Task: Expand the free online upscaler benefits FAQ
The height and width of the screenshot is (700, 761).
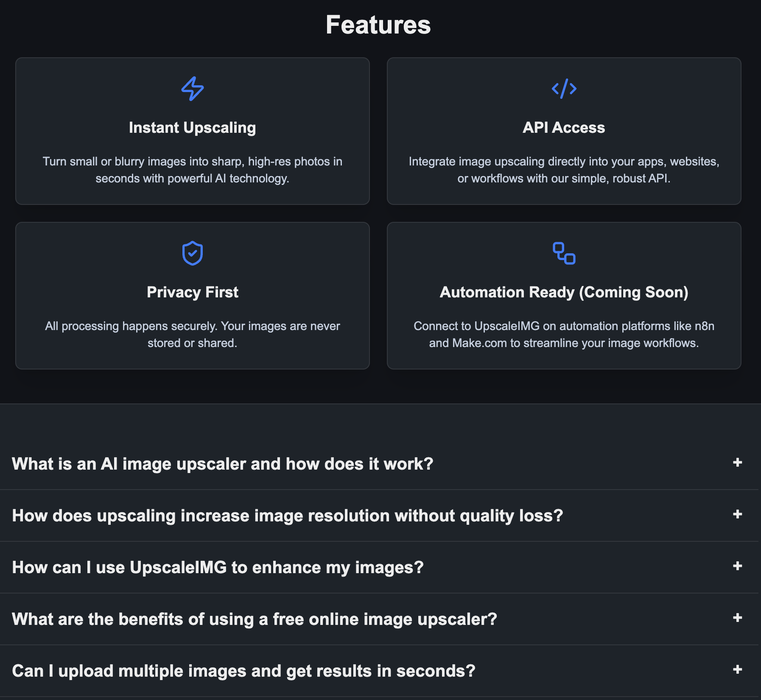Action: tap(254, 619)
